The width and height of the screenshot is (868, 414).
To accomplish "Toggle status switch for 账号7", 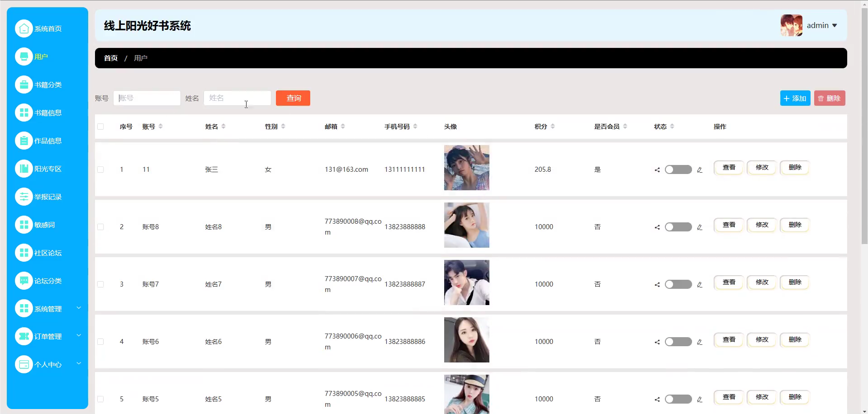I will click(x=678, y=284).
